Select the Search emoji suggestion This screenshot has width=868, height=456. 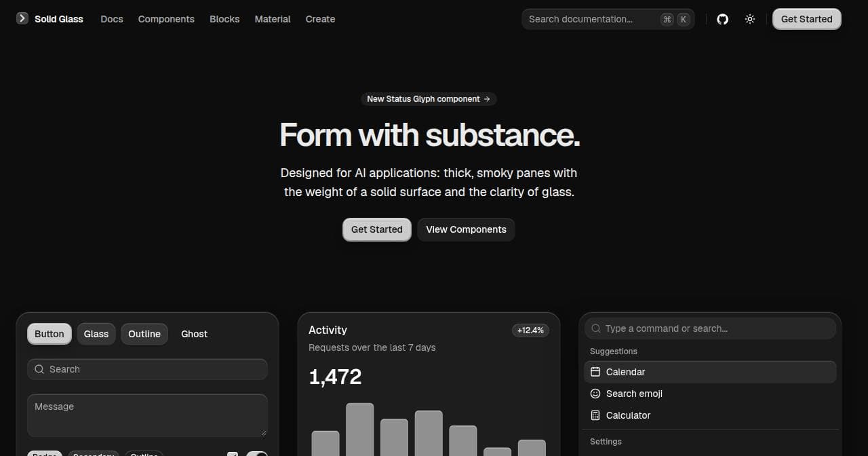[x=710, y=394]
